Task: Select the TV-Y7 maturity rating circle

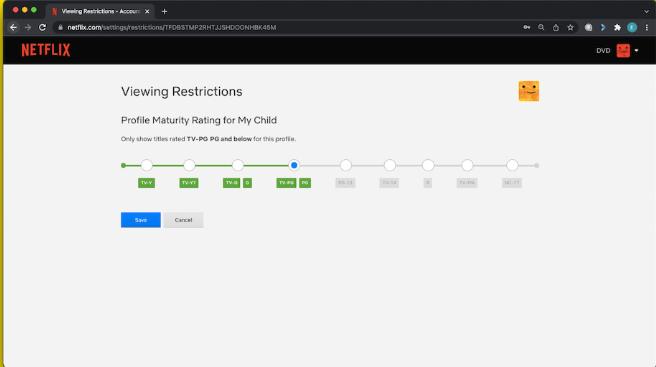Action: tap(189, 165)
